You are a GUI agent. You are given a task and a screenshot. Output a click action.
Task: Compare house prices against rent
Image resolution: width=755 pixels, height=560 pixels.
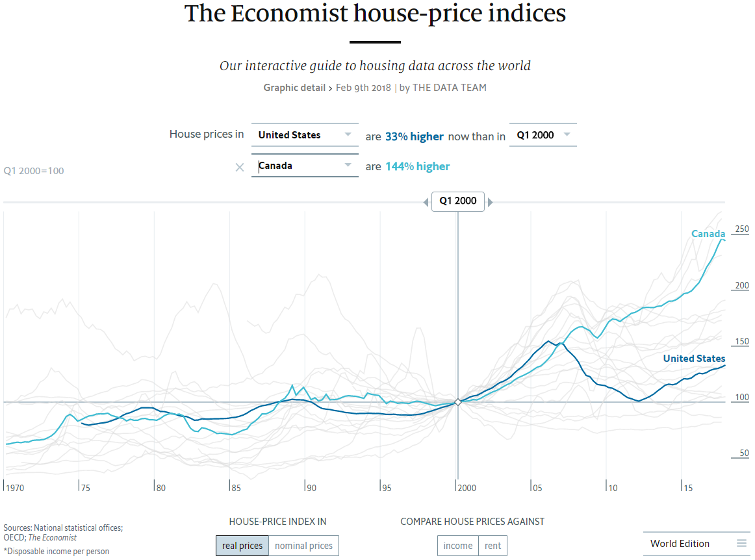click(493, 546)
